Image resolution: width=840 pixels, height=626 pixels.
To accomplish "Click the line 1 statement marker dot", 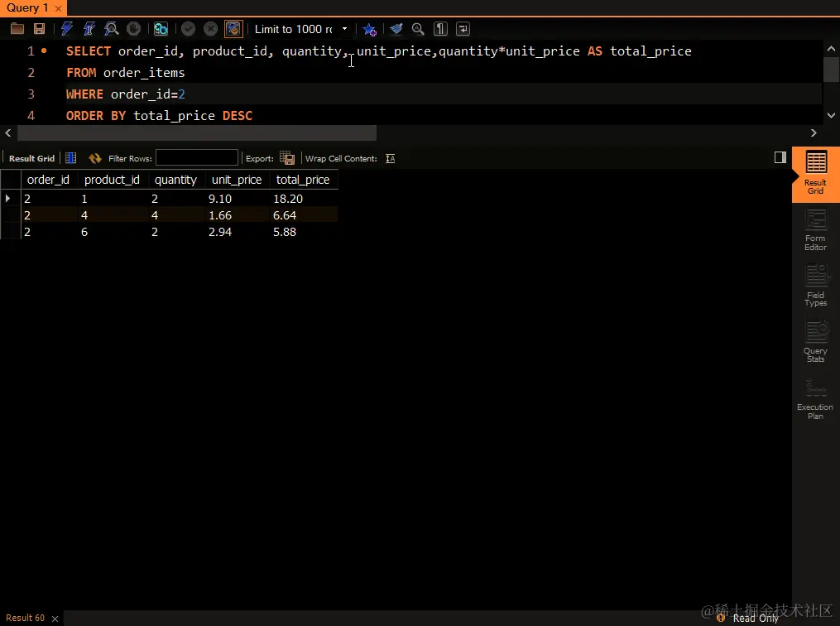I will pyautogui.click(x=44, y=51).
